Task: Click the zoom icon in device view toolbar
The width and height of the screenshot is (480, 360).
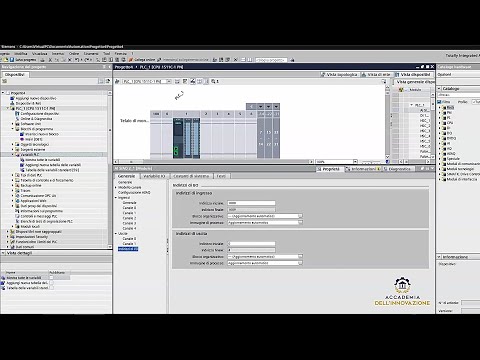Action: point(213,81)
